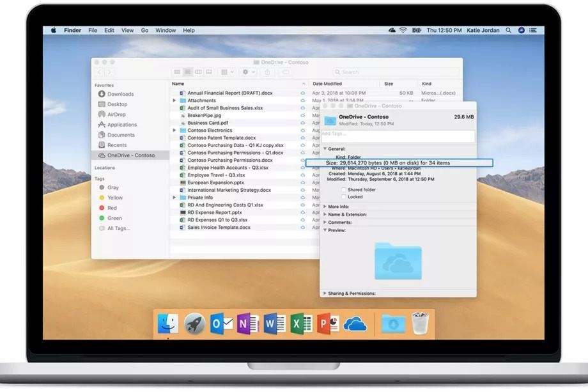The width and height of the screenshot is (588, 392).
Task: Switch Finder to column view
Action: click(x=199, y=72)
